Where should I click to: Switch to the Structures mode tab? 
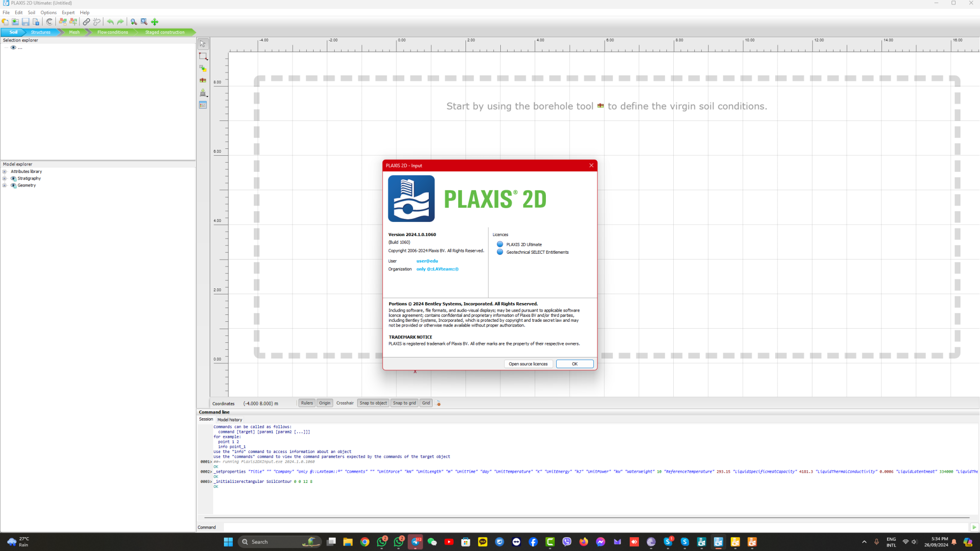coord(40,32)
